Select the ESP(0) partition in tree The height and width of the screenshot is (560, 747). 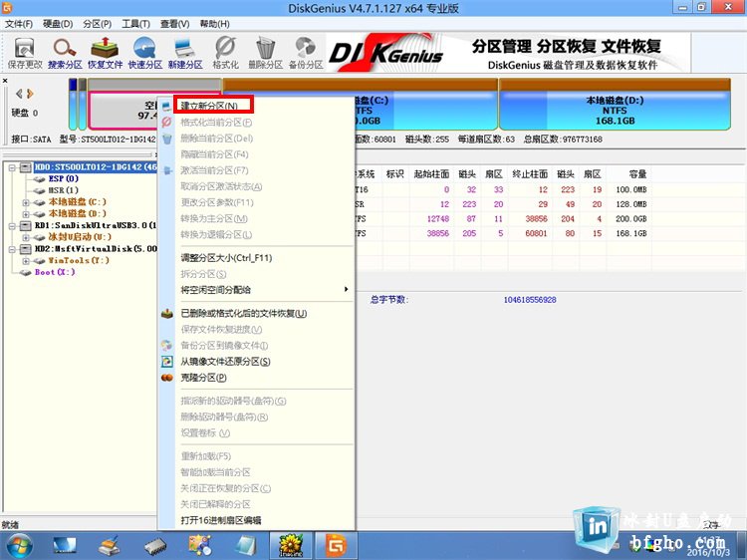tap(64, 178)
